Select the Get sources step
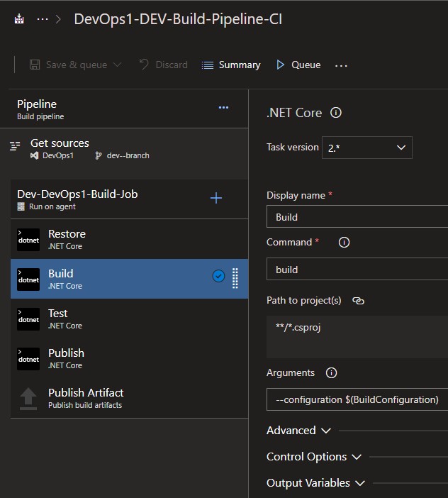 [x=124, y=149]
